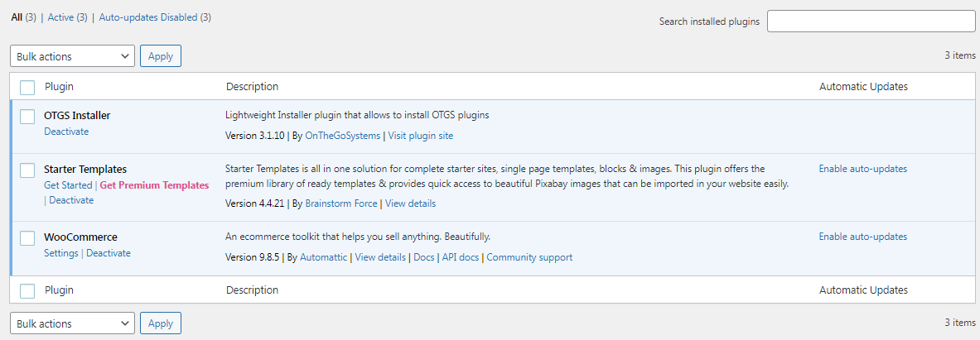Open WooCommerce API docs link
This screenshot has width=980, height=340.
pos(461,257)
